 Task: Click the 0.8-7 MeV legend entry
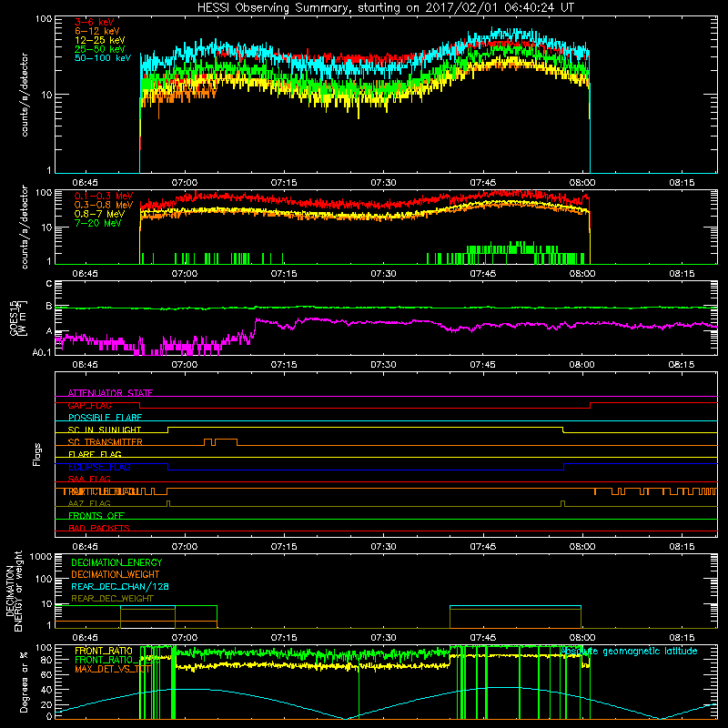pos(99,214)
